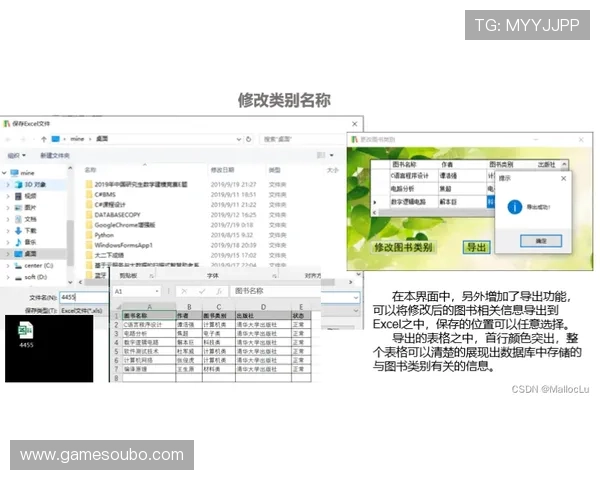Image resolution: width=600 pixels, height=480 pixels.
Task: Click the 名称 column header
Action: coord(90,170)
